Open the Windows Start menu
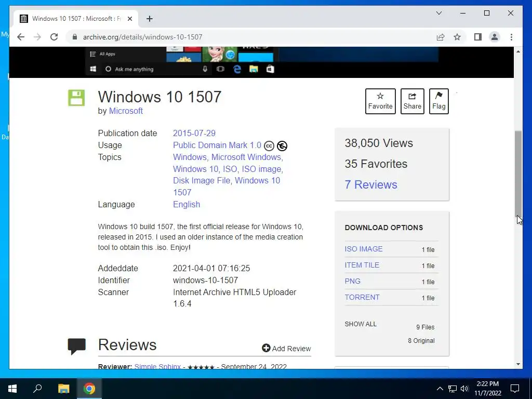 point(12,389)
